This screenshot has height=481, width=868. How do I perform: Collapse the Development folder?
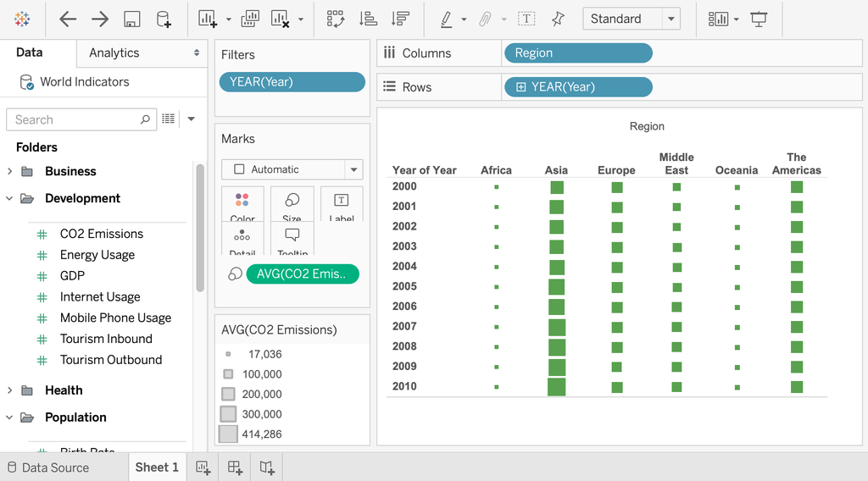point(10,198)
